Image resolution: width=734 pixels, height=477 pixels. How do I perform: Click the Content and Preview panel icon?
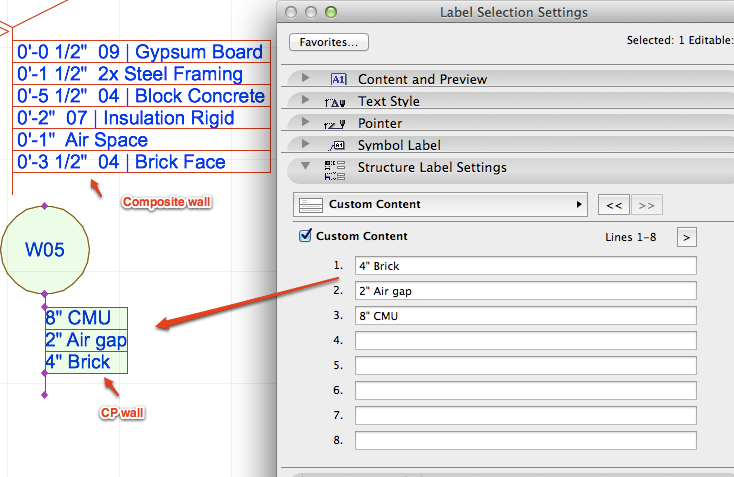[337, 79]
